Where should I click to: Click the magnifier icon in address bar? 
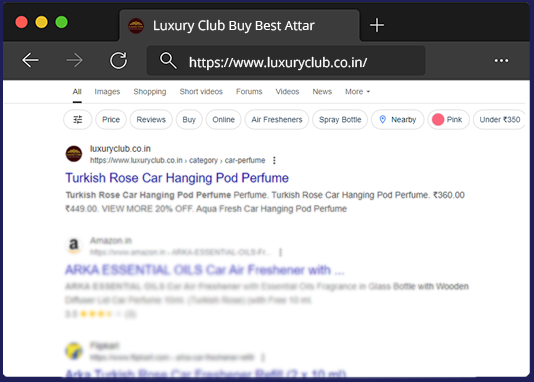[168, 61]
